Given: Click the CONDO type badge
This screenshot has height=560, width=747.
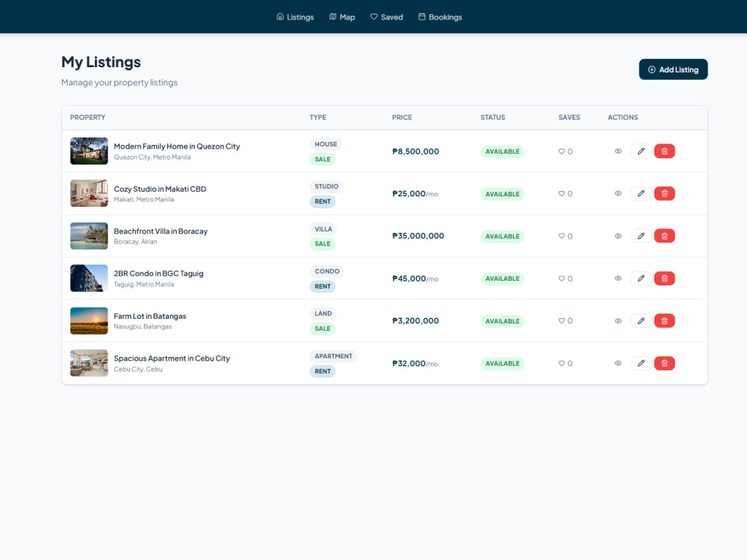Looking at the screenshot, I should tap(327, 272).
